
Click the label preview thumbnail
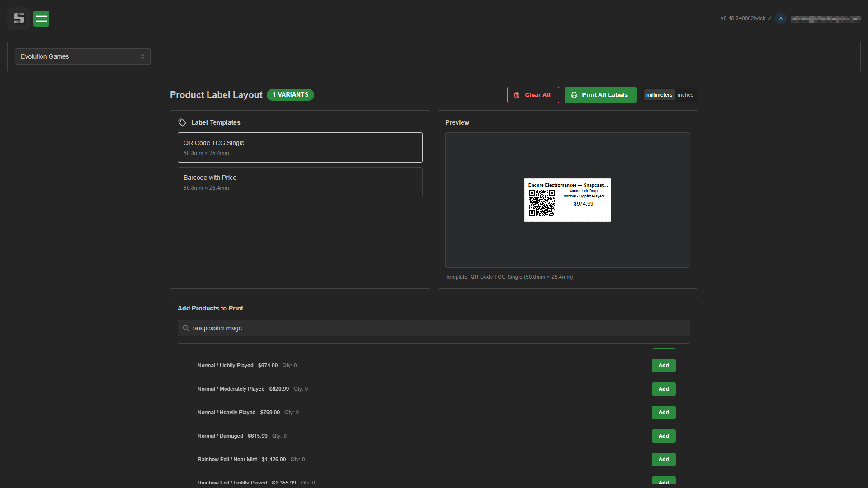(x=567, y=200)
